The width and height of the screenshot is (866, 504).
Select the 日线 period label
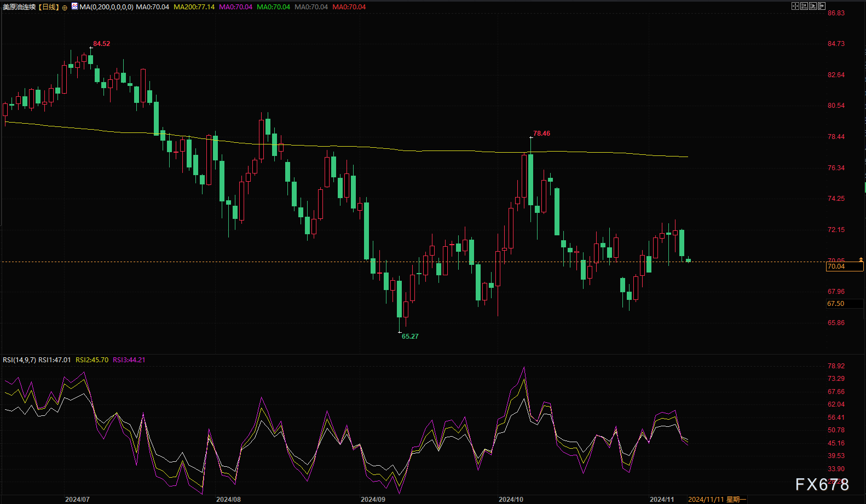49,7
